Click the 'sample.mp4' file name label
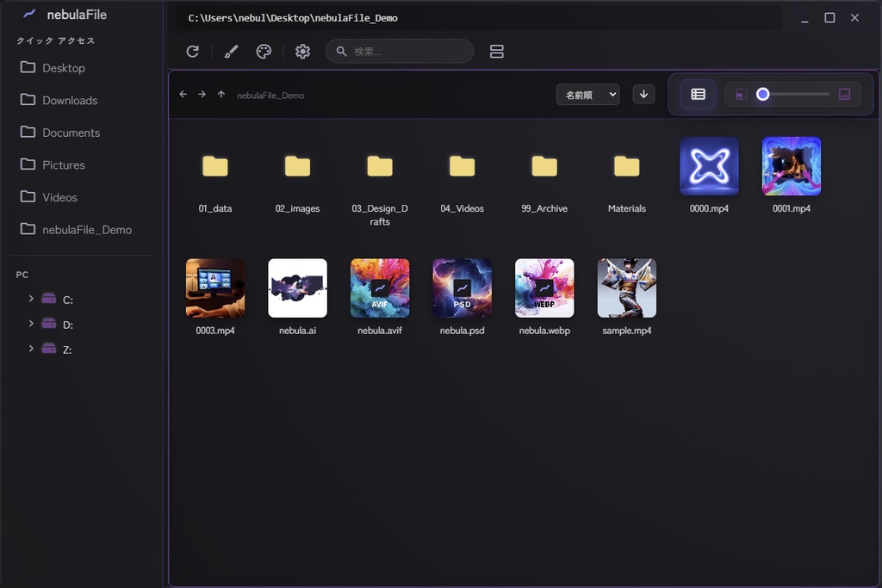Viewport: 882px width, 588px height. point(627,331)
